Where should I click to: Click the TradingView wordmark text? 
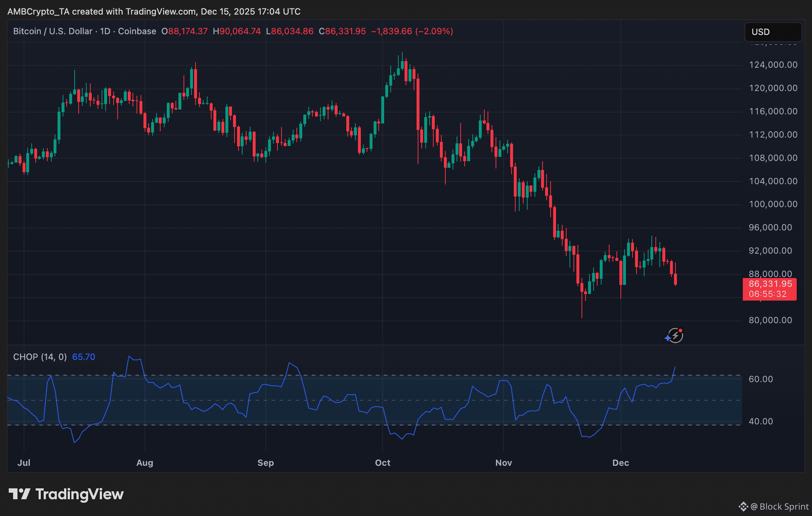(x=79, y=494)
